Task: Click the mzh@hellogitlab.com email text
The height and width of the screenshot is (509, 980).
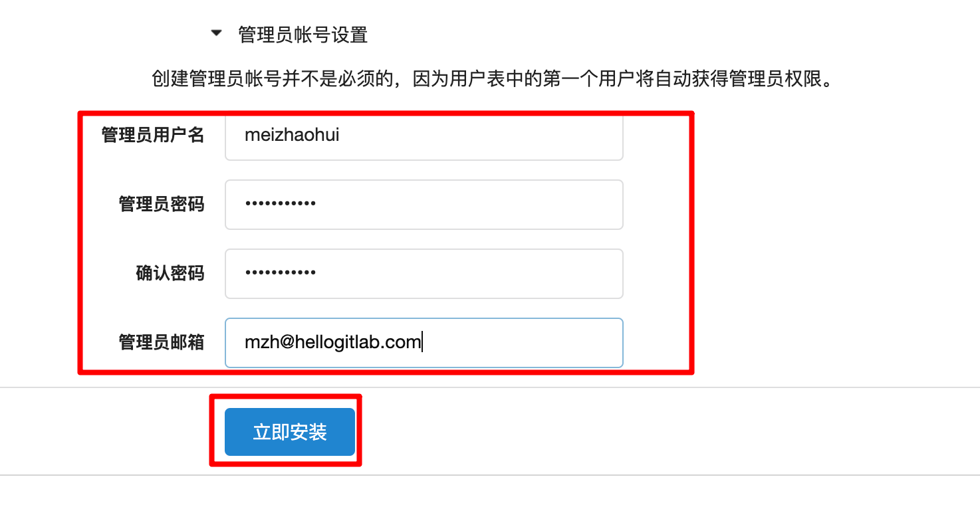Action: coord(332,343)
